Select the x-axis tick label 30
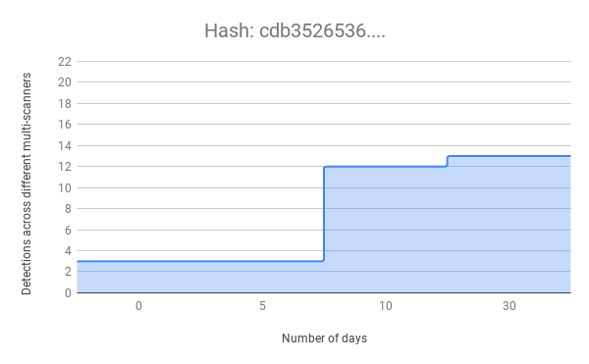589x364 pixels. (509, 306)
